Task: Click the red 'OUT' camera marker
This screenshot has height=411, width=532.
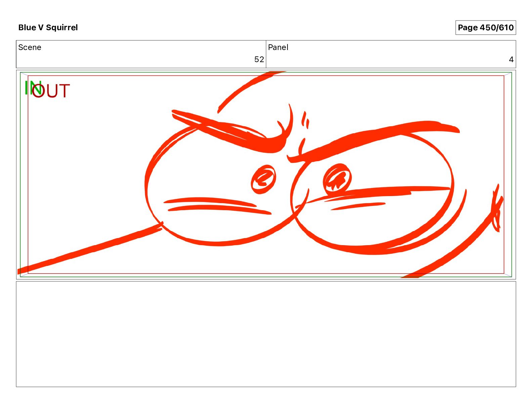Action: [51, 91]
